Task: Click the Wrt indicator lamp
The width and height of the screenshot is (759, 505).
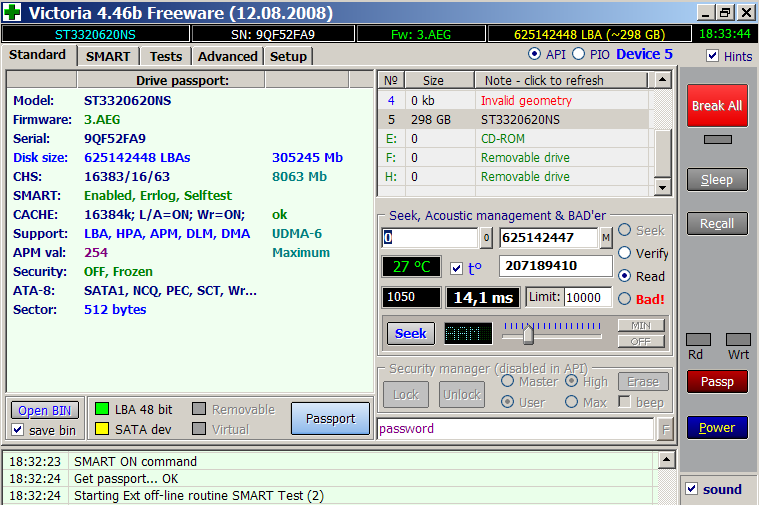Action: click(738, 339)
